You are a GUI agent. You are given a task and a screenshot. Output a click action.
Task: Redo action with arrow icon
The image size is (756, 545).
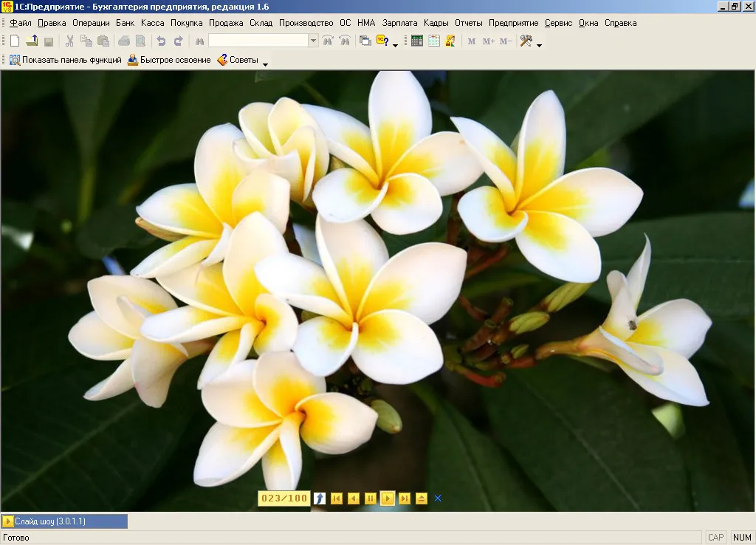(178, 41)
